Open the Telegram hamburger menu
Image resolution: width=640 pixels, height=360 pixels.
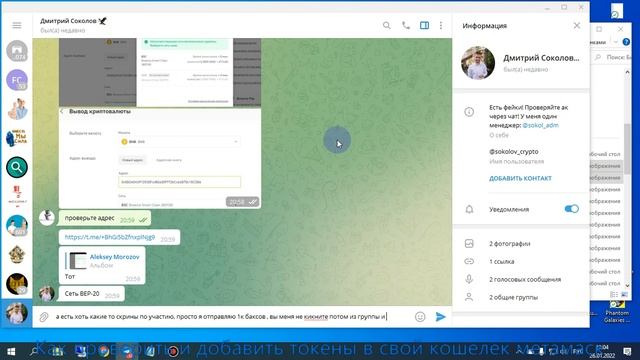(x=17, y=25)
